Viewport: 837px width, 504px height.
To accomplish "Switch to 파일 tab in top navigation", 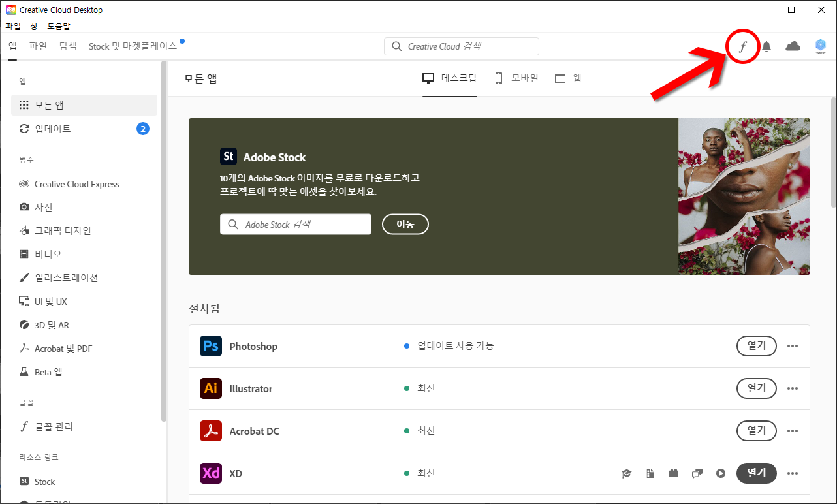I will pos(38,46).
